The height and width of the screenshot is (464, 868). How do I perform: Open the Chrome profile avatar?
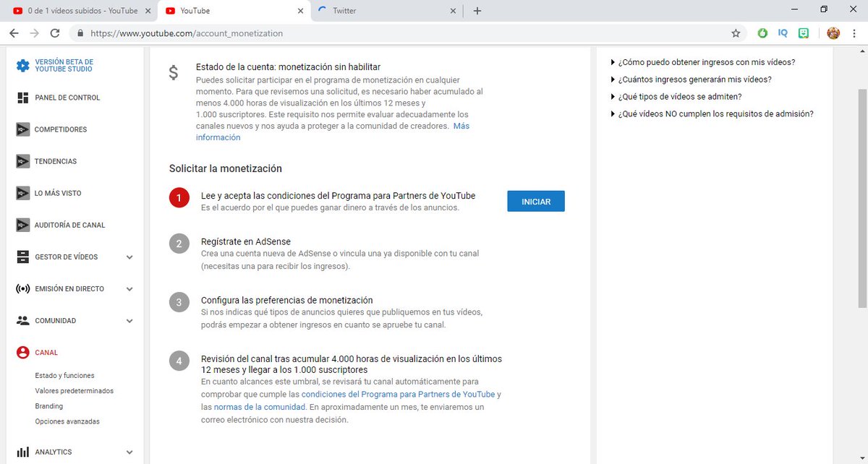click(x=833, y=33)
